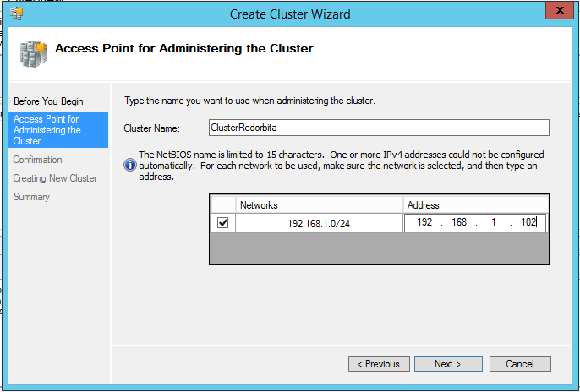580x392 pixels.
Task: Toggle the 192.168.1.0/24 network checkbox
Action: coord(223,223)
